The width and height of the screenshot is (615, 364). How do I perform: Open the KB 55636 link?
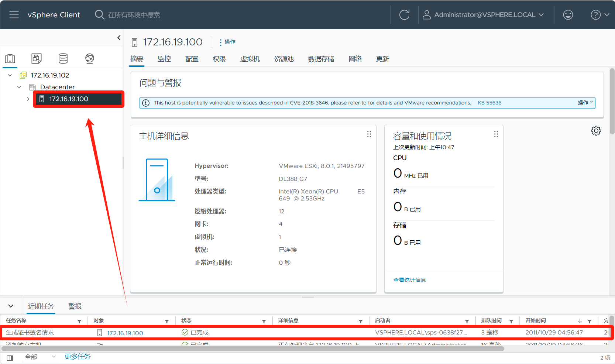pyautogui.click(x=489, y=103)
